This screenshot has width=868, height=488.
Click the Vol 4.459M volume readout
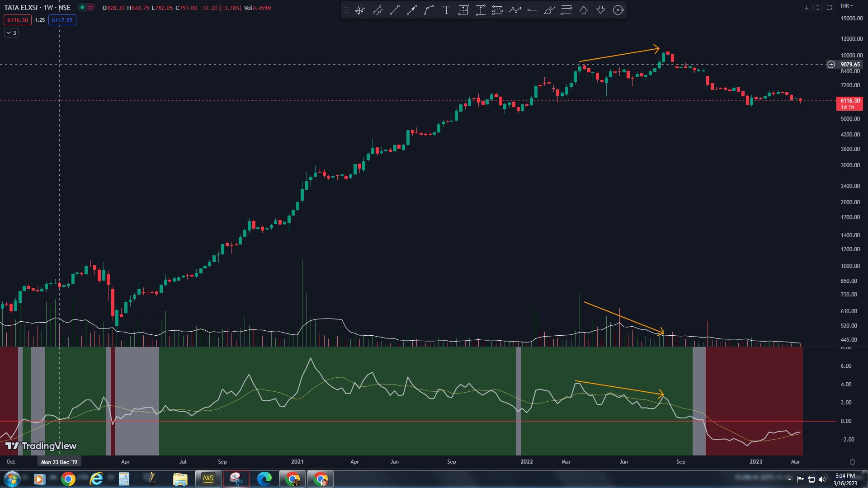(x=258, y=8)
